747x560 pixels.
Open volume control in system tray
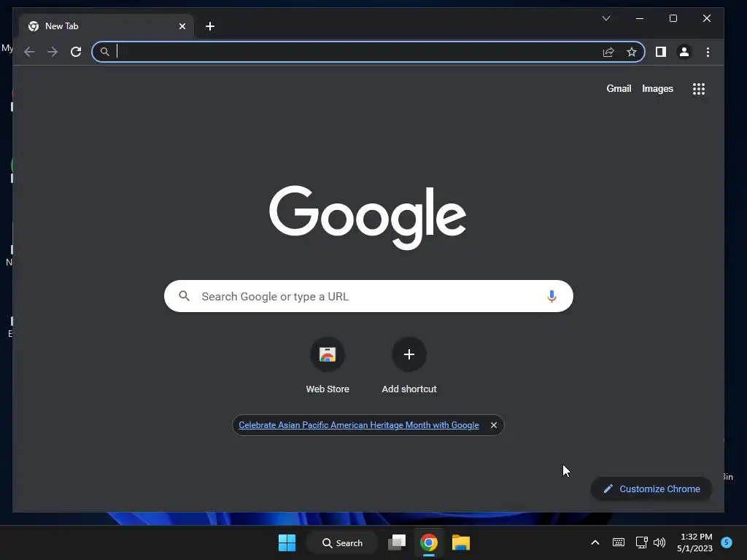point(659,542)
